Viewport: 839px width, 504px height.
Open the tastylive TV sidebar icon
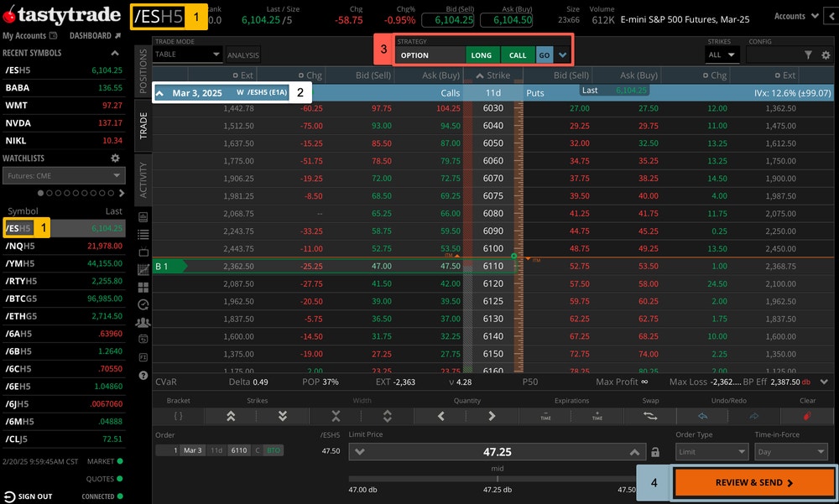coord(143,252)
